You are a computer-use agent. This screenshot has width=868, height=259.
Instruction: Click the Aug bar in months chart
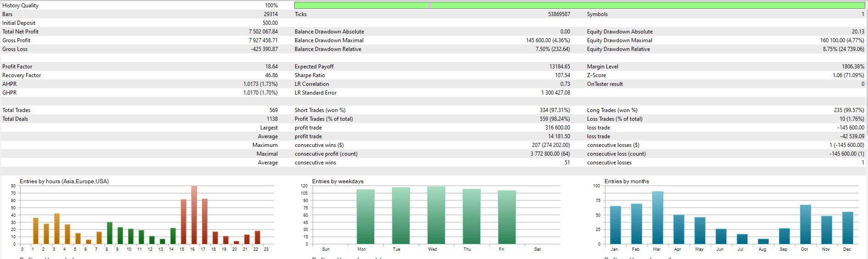763,242
